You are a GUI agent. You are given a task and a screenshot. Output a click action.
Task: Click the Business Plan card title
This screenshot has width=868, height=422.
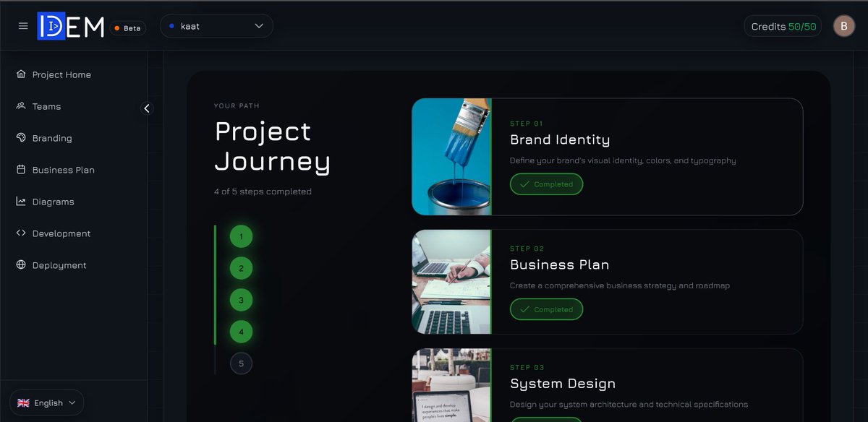click(x=560, y=264)
